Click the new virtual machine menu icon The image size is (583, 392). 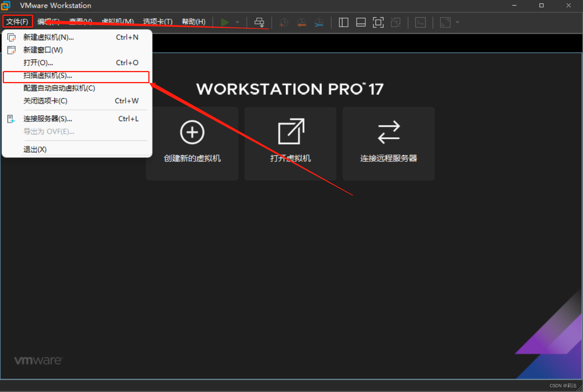point(11,37)
